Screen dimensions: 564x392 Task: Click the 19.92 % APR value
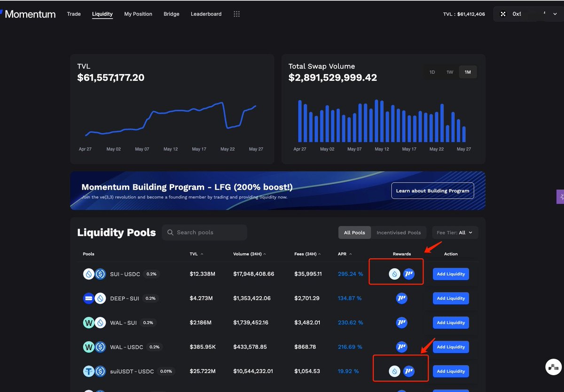coord(348,371)
